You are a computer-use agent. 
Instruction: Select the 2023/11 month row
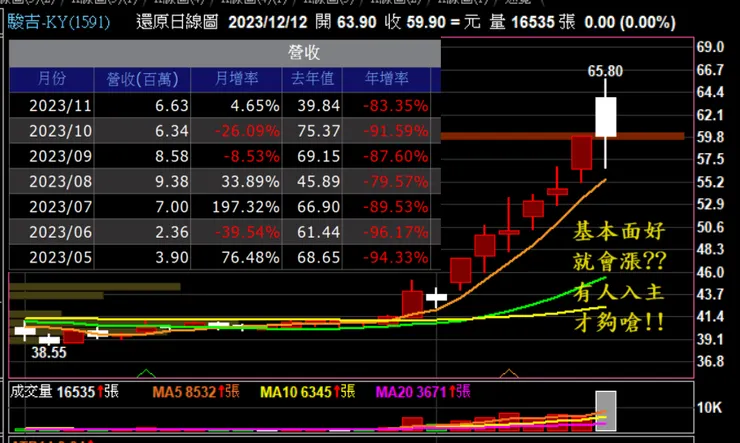pos(225,105)
